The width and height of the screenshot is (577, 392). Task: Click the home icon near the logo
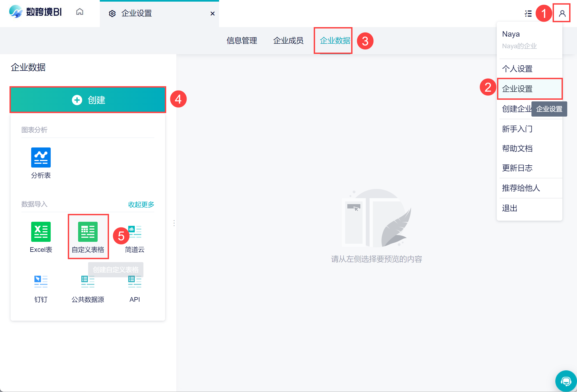click(x=79, y=12)
